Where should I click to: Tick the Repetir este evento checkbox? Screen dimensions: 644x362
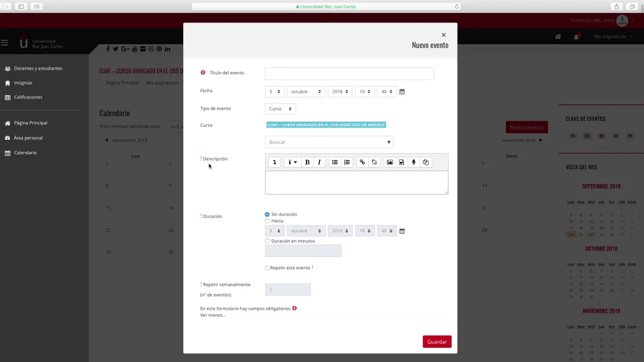click(267, 268)
